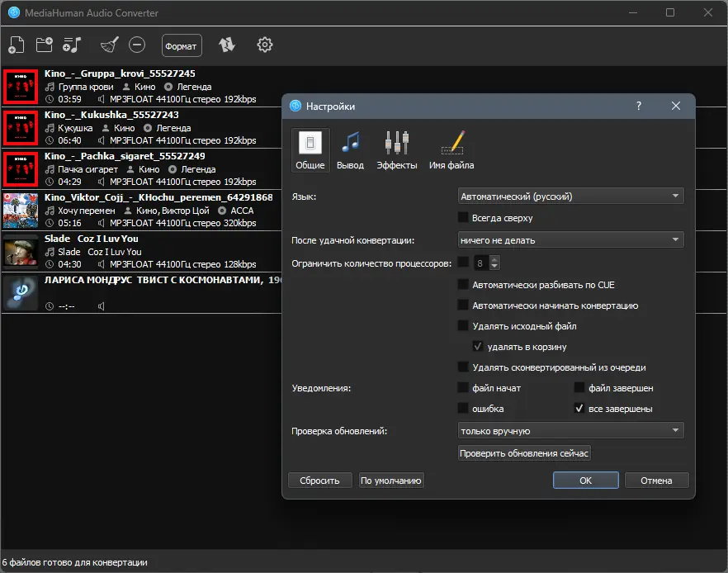Clear the list with broom icon
The width and height of the screenshot is (728, 573).
[110, 45]
